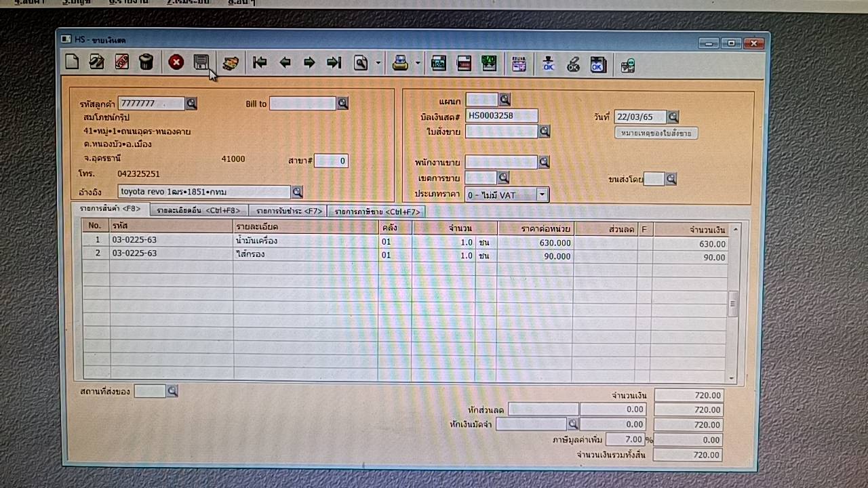868x488 pixels.
Task: Expand the price type '0 - ไม่มี VAT' dropdown
Action: click(x=541, y=195)
